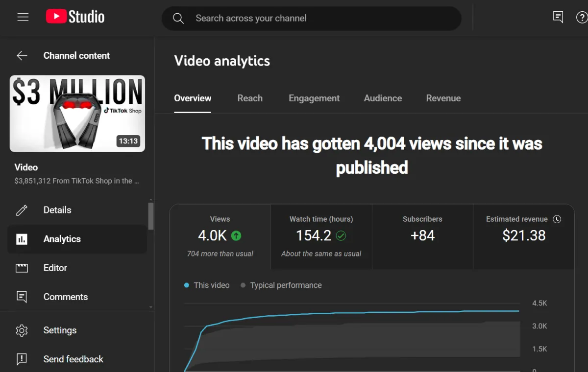Select the Estimated revenue card
The height and width of the screenshot is (372, 588).
coord(524,237)
